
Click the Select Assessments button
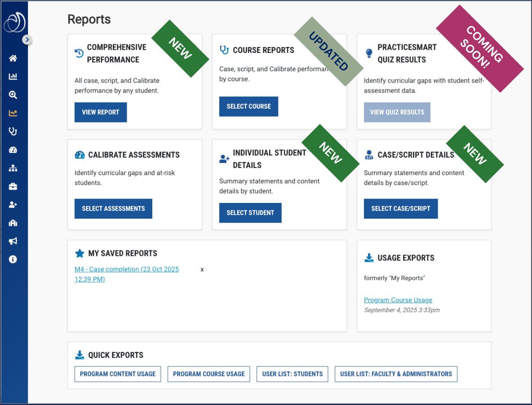113,209
